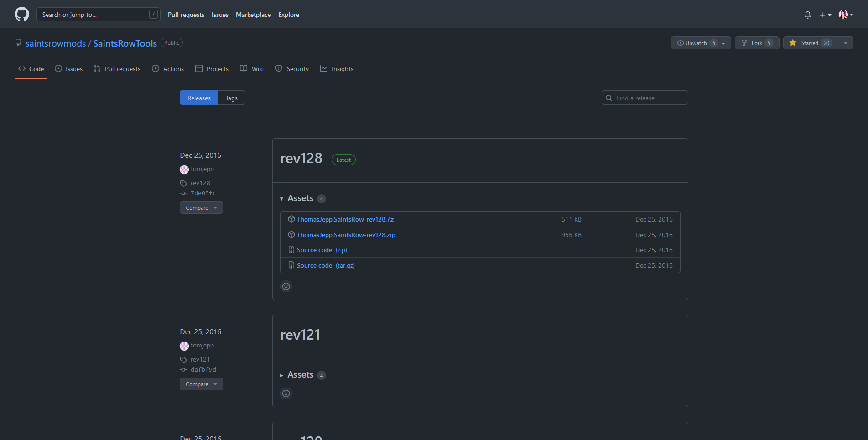This screenshot has height=440, width=868.
Task: Open the saintsrowmods owner link
Action: click(x=56, y=43)
